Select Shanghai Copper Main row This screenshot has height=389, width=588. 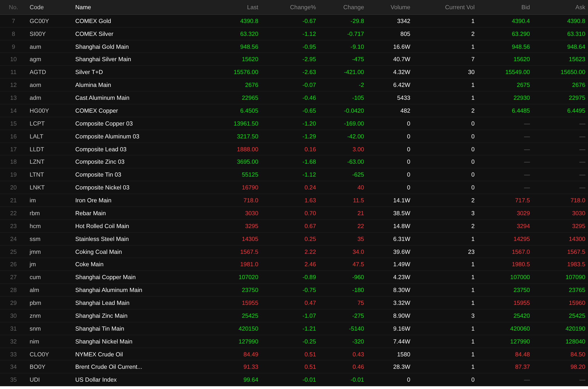pyautogui.click(x=294, y=277)
